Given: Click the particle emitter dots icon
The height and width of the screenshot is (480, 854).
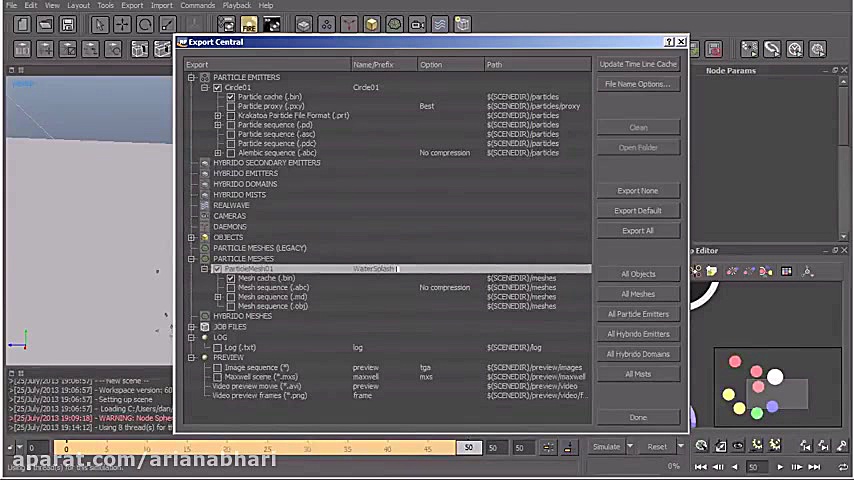Looking at the screenshot, I should pos(326,25).
